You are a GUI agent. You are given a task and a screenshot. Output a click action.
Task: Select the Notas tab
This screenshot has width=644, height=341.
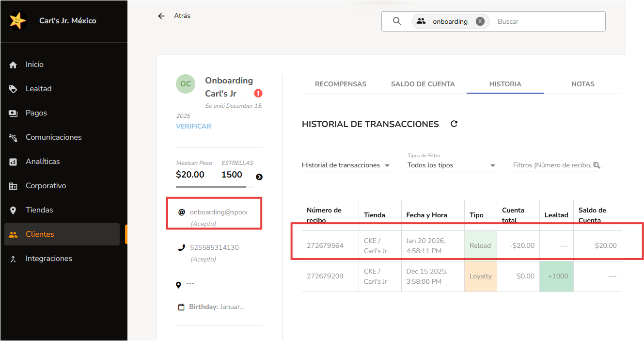582,84
